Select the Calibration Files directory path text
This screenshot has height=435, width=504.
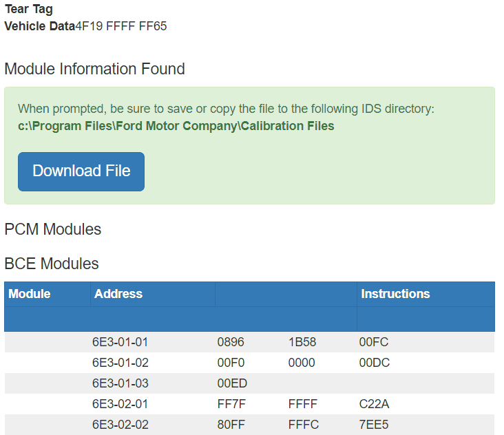[x=176, y=126]
